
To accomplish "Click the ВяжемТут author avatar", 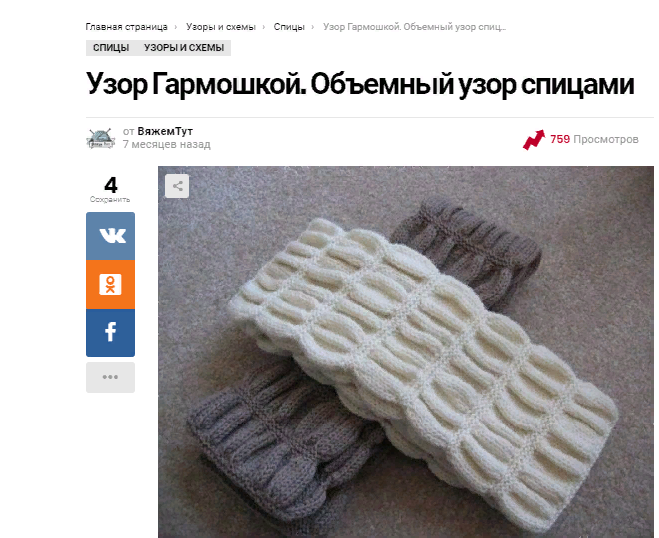I will (101, 138).
